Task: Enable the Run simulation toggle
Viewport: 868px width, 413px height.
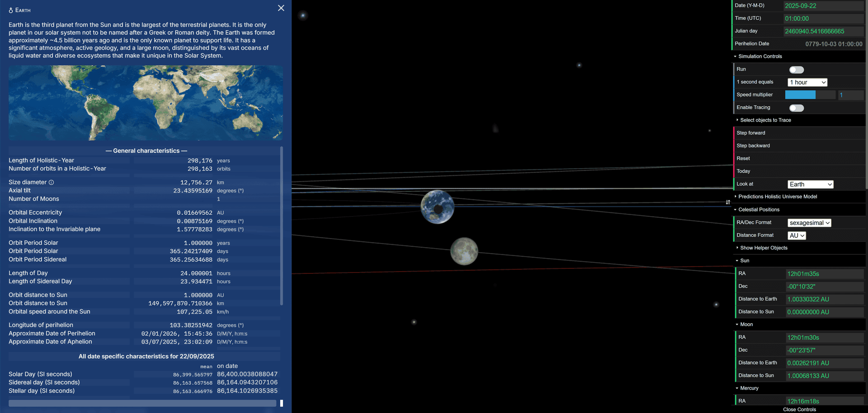Action: click(796, 70)
